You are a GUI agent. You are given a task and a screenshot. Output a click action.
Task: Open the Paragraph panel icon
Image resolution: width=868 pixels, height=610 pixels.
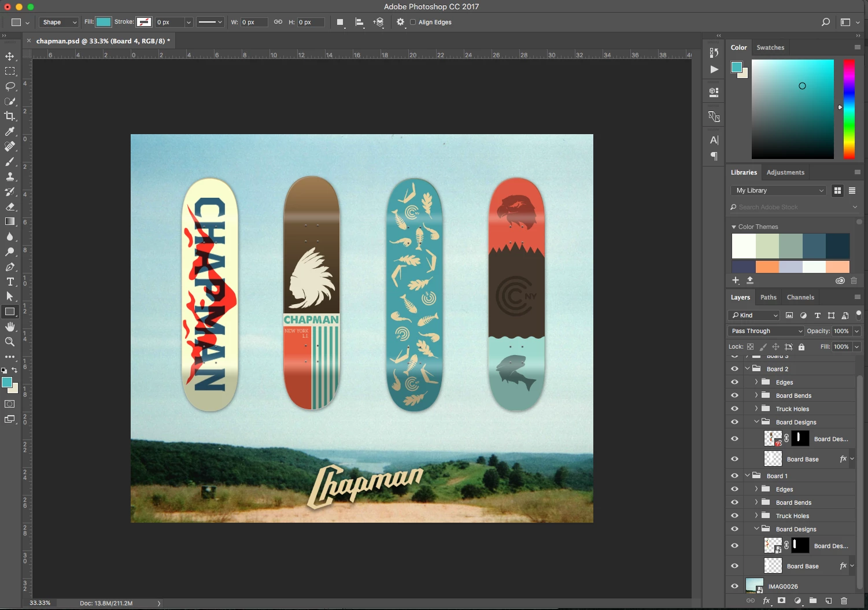point(714,156)
